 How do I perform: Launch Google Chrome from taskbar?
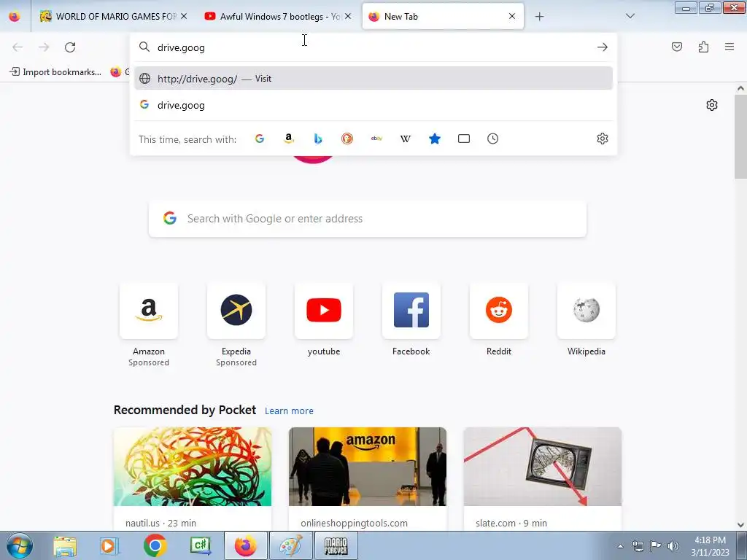coord(155,545)
